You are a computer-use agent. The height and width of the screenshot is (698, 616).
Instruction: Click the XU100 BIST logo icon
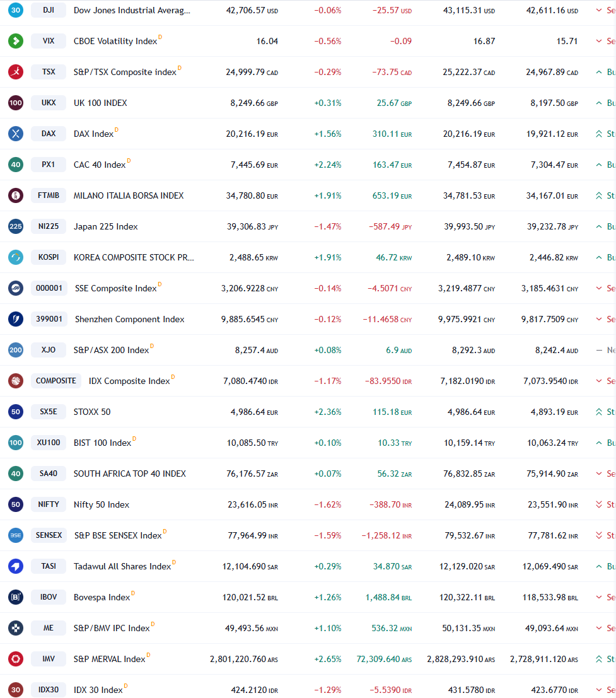pyautogui.click(x=16, y=443)
